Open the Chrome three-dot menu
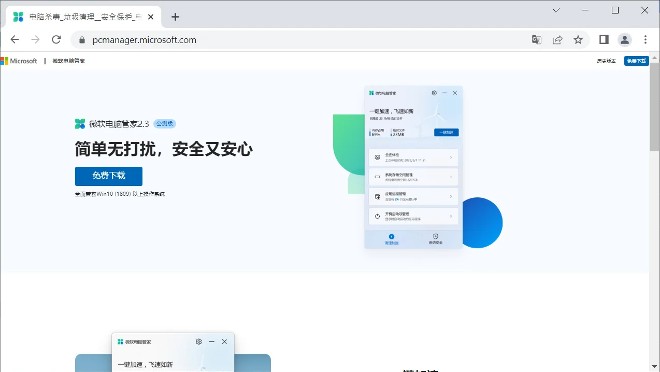Image resolution: width=660 pixels, height=372 pixels. 645,40
